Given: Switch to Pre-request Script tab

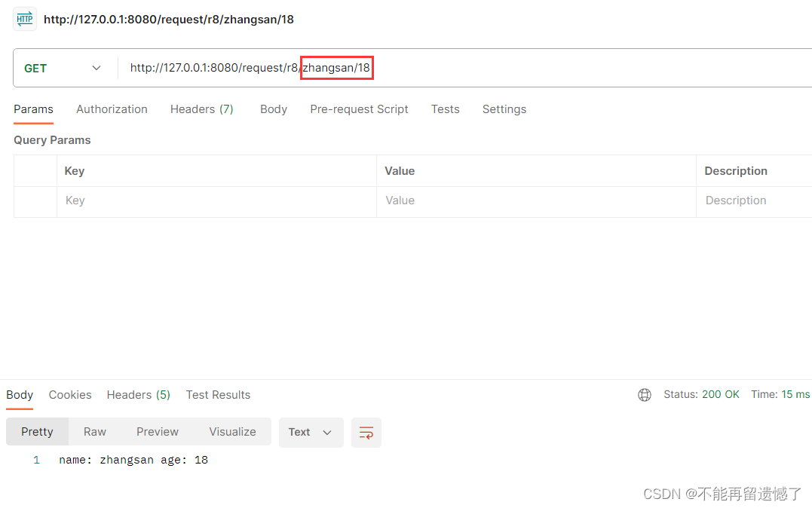Looking at the screenshot, I should [x=359, y=109].
